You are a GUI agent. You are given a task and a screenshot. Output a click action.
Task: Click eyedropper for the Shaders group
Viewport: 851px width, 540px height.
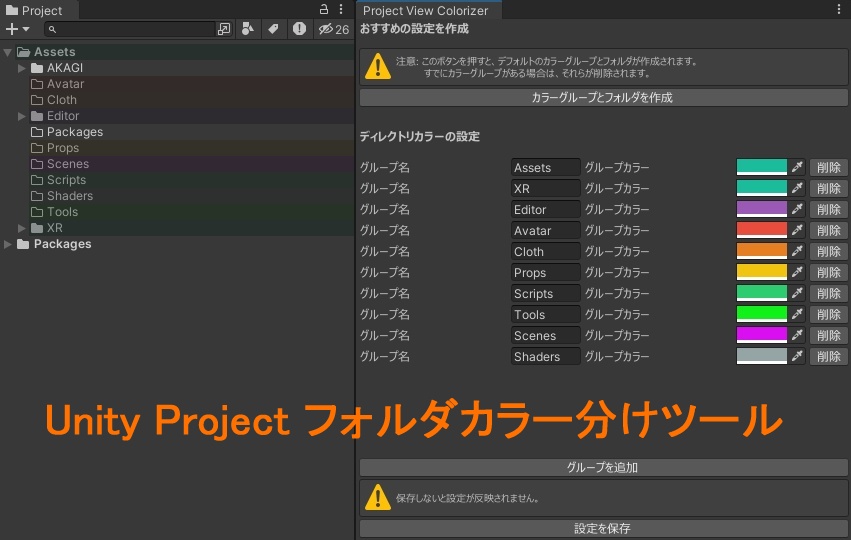point(797,357)
